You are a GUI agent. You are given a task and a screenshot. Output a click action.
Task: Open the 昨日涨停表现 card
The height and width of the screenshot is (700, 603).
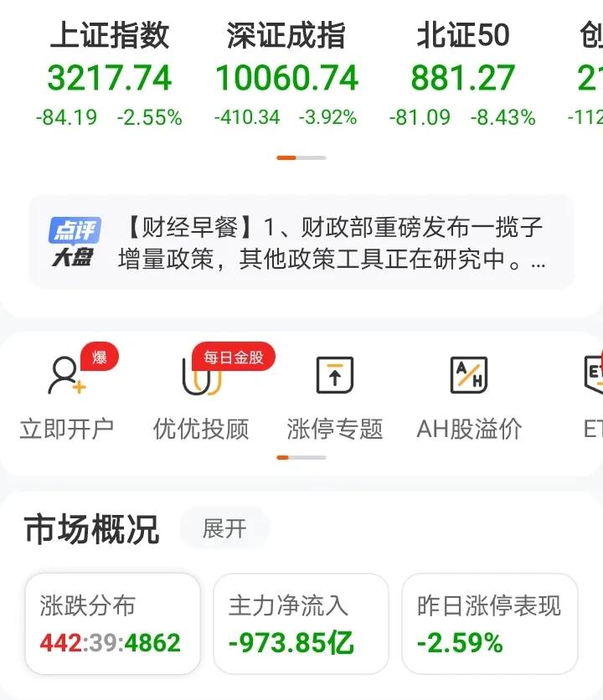(490, 624)
